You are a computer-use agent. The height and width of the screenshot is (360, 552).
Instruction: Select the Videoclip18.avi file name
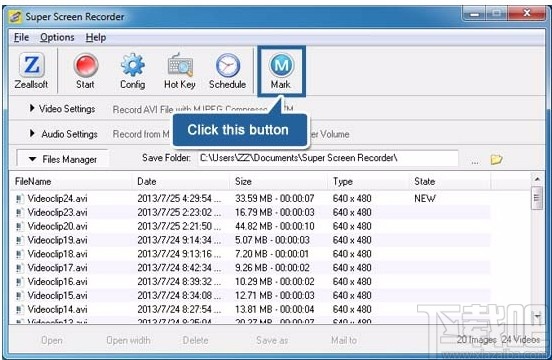(57, 254)
